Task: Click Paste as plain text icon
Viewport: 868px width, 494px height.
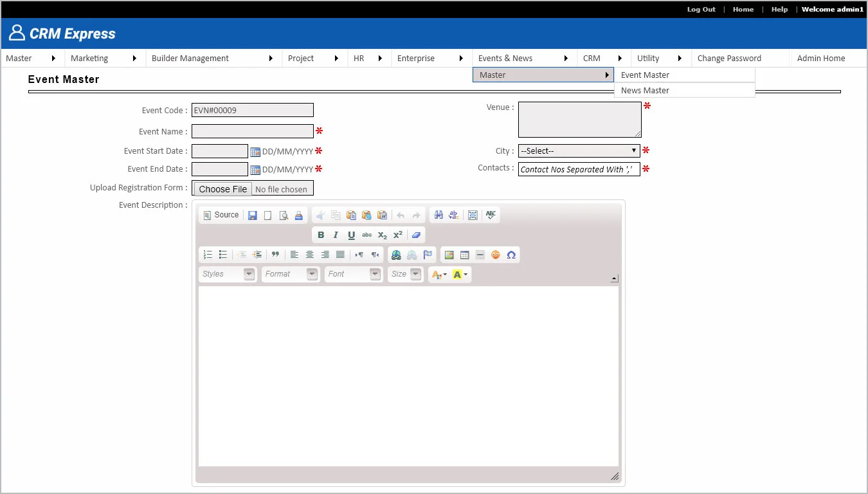Action: 366,215
